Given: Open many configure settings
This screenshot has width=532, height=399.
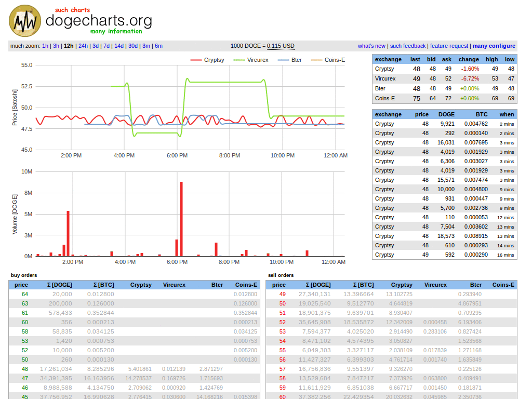Looking at the screenshot, I should [x=494, y=46].
